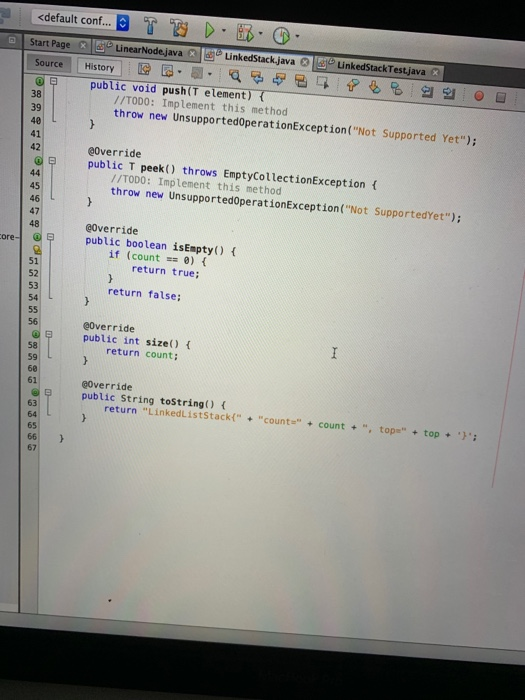Toggle the Highlight Search editor button
The width and height of the screenshot is (525, 700).
point(300,81)
